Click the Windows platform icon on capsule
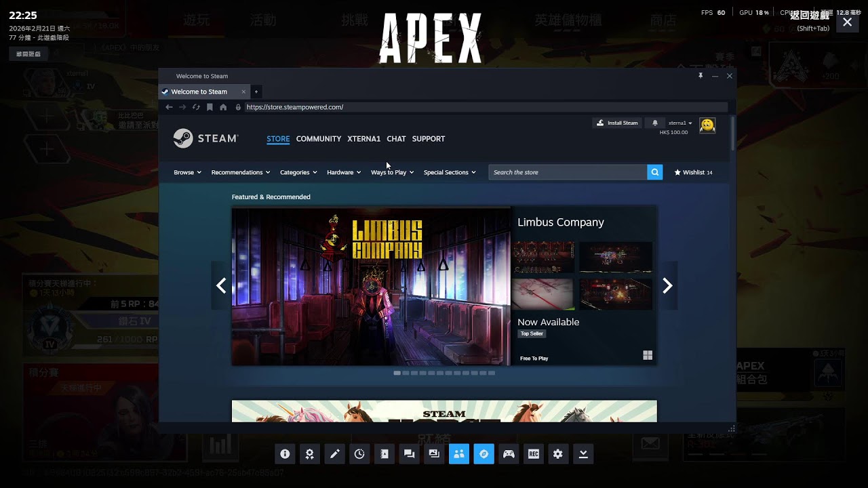Screen dimensions: 868x488 click(x=648, y=355)
